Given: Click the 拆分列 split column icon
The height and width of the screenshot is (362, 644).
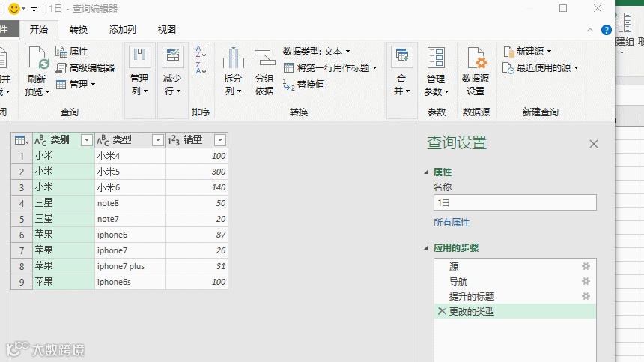Looking at the screenshot, I should 234,58.
